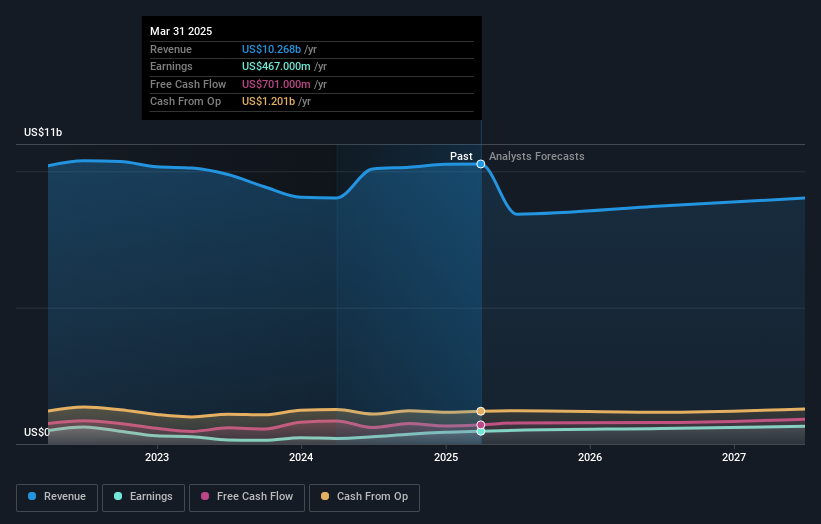Viewport: 821px width, 524px height.
Task: Click the Free Cash Flow row label in tooltip
Action: [188, 84]
